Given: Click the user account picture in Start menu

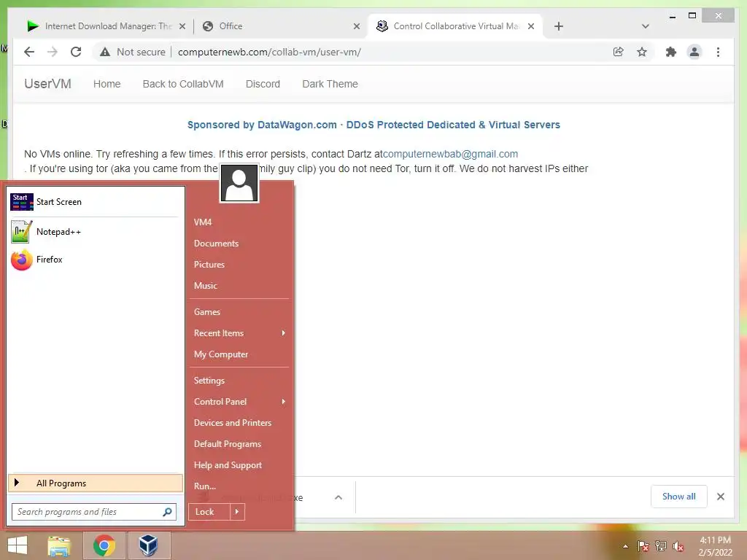Looking at the screenshot, I should 239,183.
